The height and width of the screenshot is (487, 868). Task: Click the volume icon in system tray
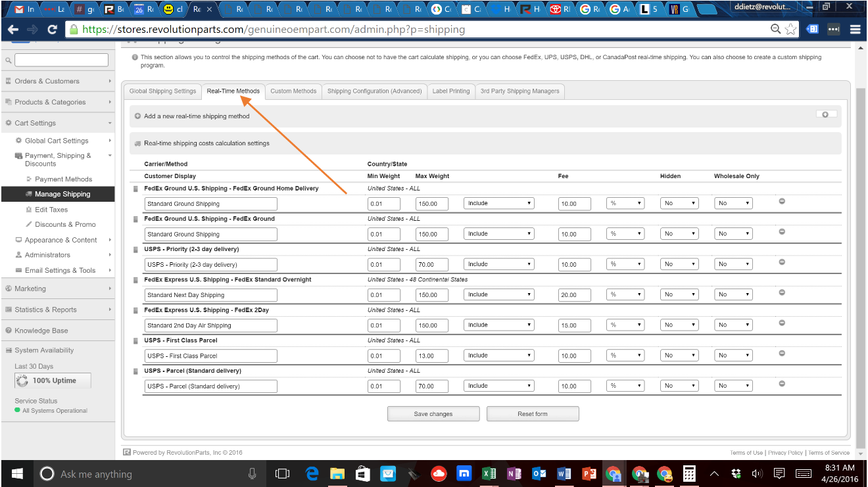point(756,473)
